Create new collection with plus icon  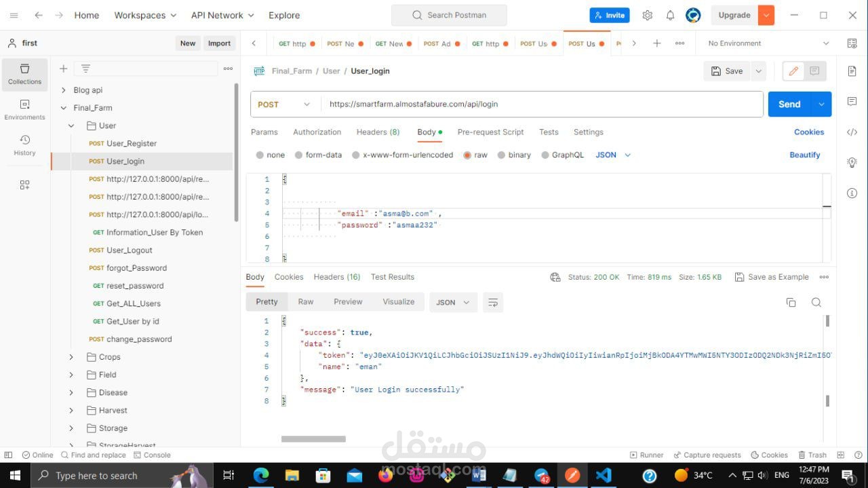63,69
